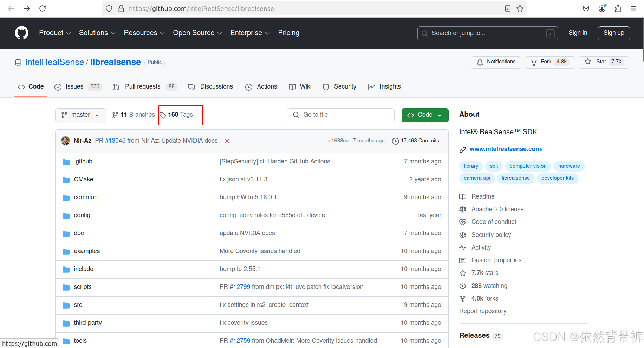Open the Wiki tab

pos(300,86)
